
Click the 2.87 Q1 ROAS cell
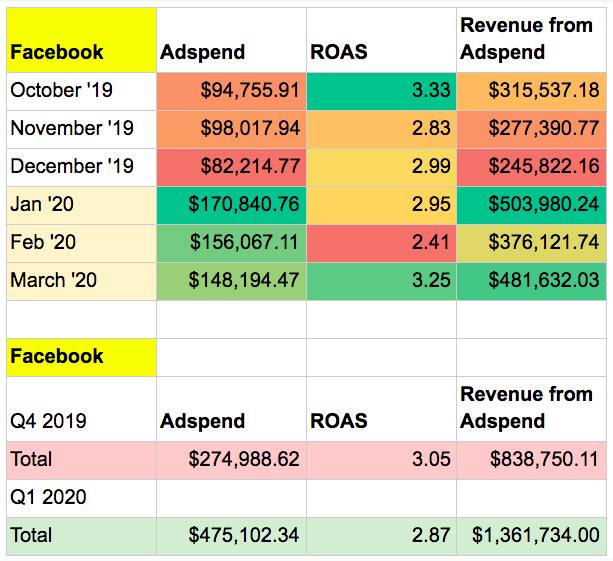(x=381, y=536)
